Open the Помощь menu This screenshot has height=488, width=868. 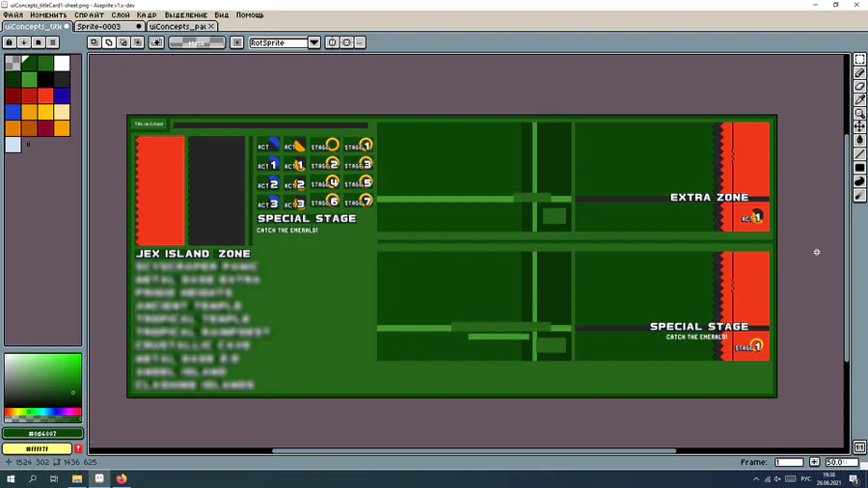pyautogui.click(x=250, y=14)
